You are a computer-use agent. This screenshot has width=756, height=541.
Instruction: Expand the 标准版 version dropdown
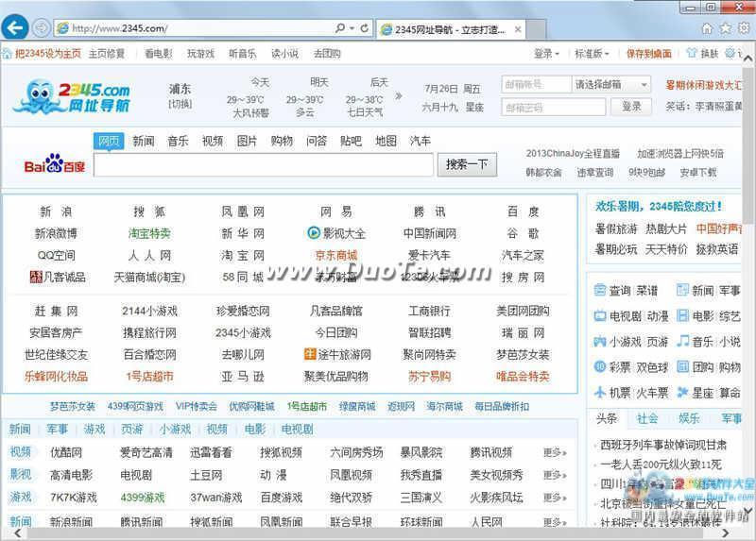click(x=593, y=54)
